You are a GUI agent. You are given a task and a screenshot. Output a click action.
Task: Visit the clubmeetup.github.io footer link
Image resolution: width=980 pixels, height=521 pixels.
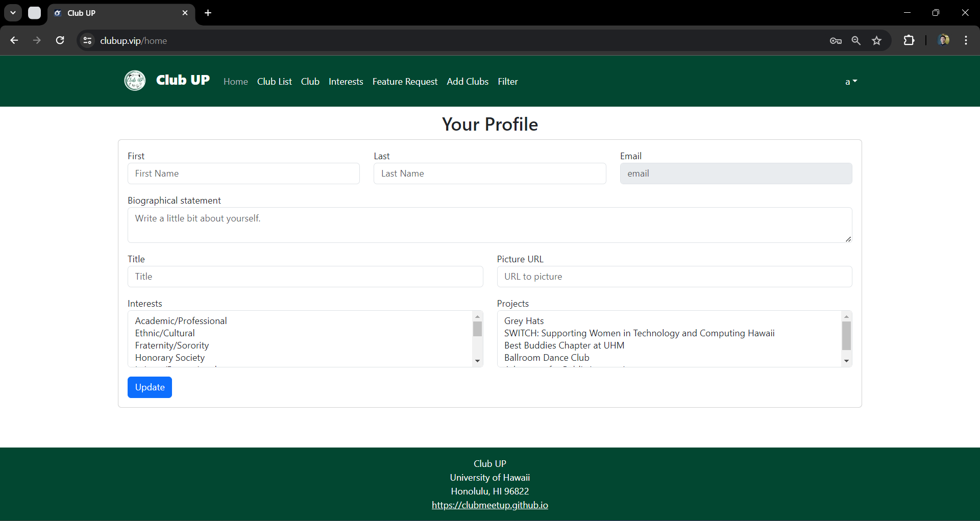pos(489,505)
